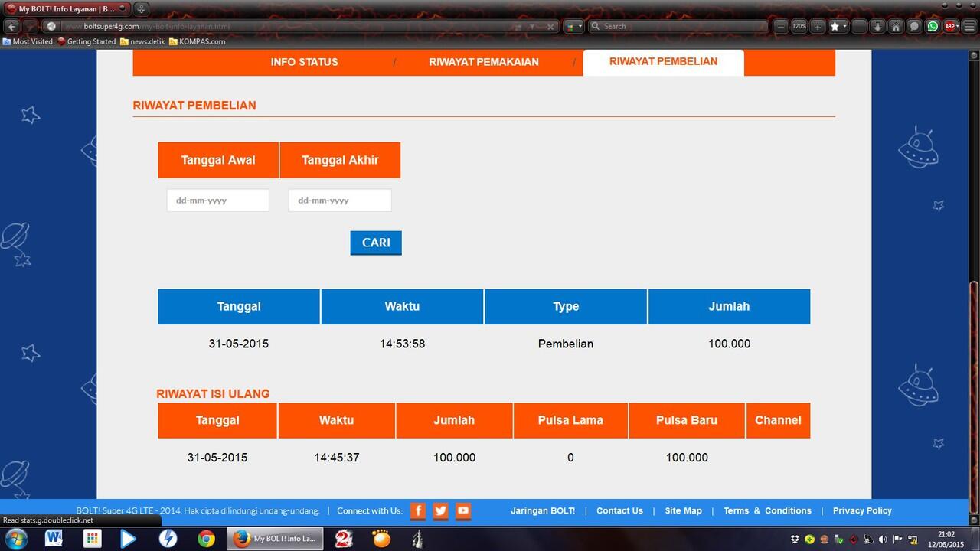Open the volume speaker tray icon
The width and height of the screenshot is (980, 551).
pos(883,540)
